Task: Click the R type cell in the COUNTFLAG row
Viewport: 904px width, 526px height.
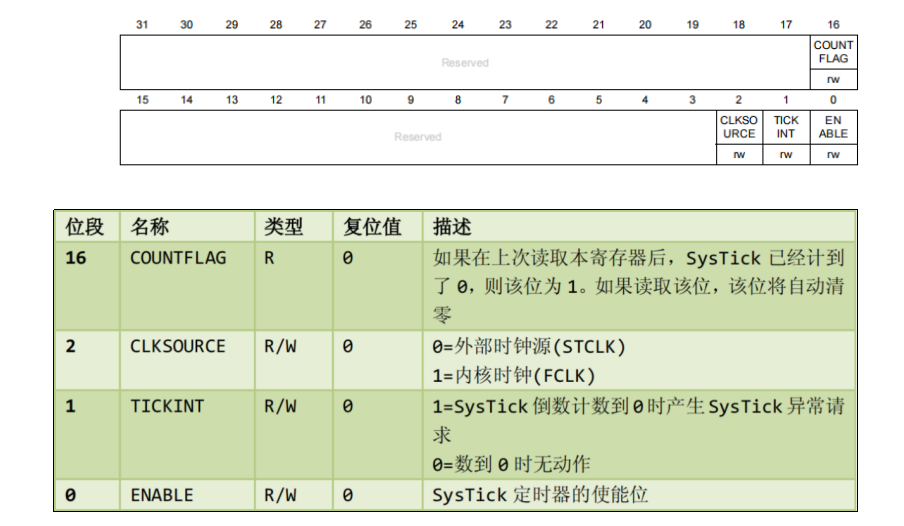Action: pyautogui.click(x=269, y=258)
